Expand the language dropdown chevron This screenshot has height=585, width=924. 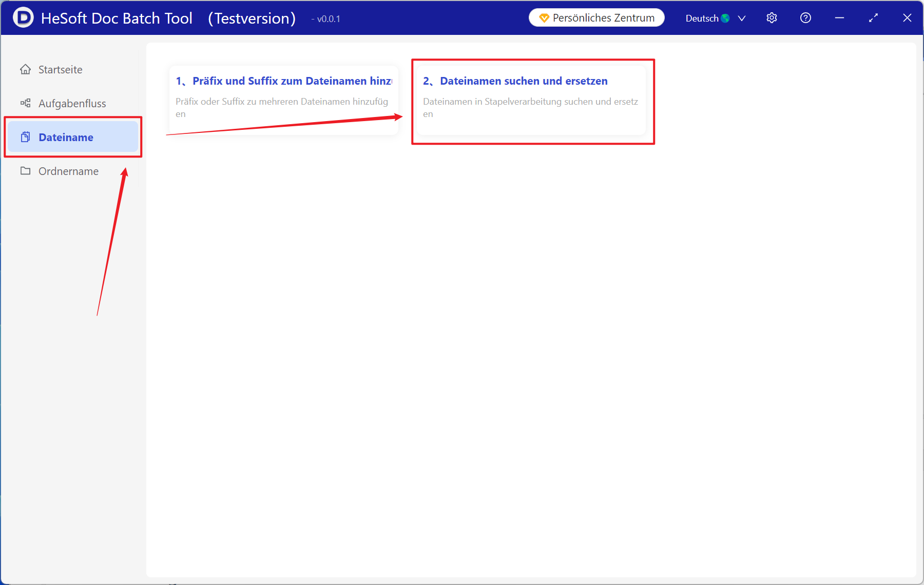tap(742, 18)
